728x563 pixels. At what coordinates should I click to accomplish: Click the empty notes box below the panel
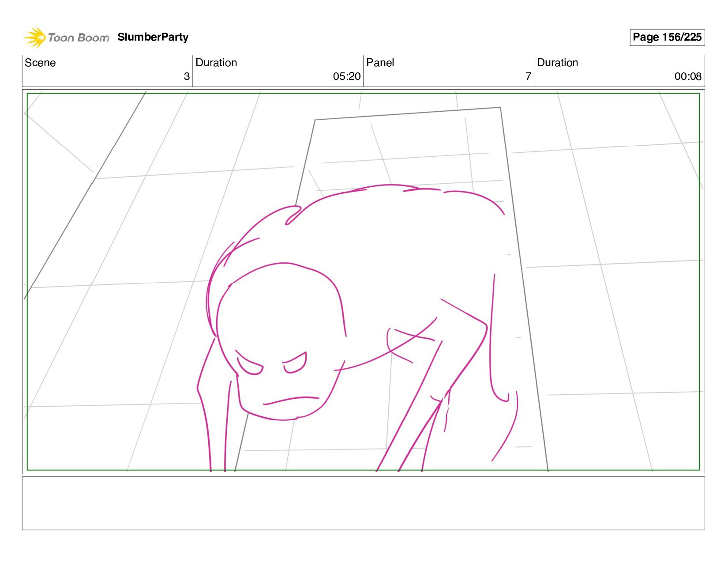363,503
